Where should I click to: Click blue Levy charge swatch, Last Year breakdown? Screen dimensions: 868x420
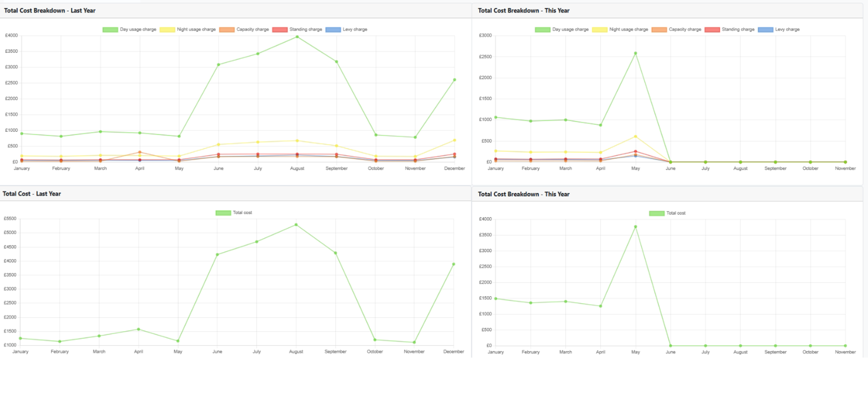(333, 30)
